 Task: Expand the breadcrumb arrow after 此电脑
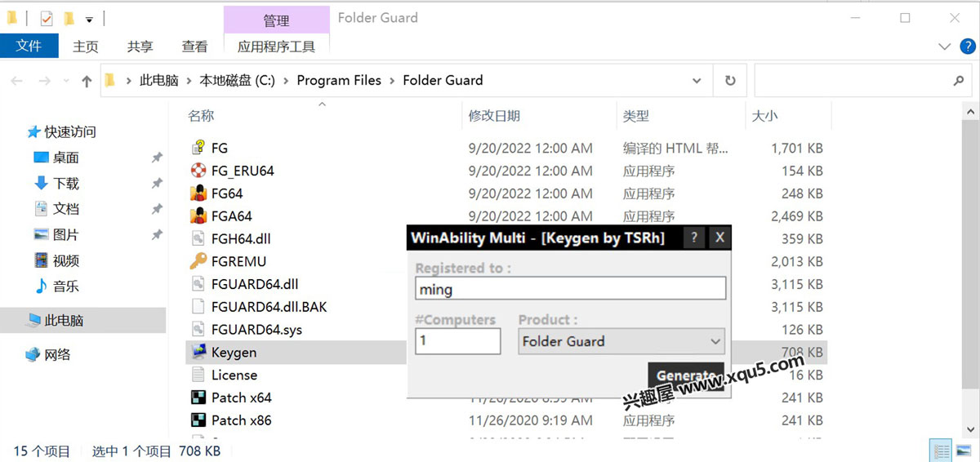tap(189, 80)
